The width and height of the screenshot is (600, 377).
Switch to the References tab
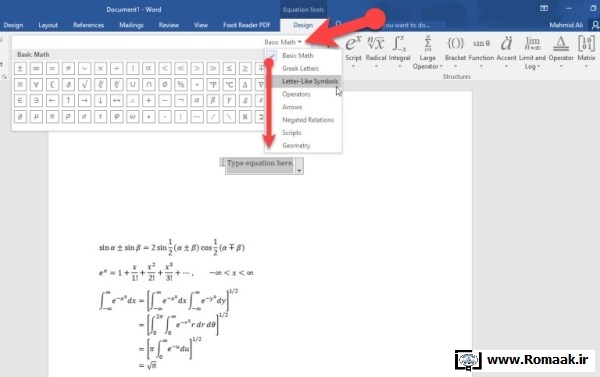click(88, 25)
